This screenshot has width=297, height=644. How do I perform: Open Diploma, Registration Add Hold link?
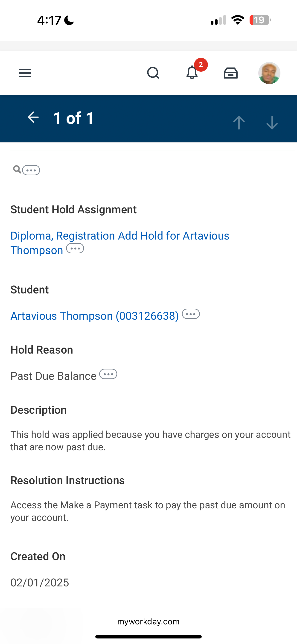(x=119, y=236)
